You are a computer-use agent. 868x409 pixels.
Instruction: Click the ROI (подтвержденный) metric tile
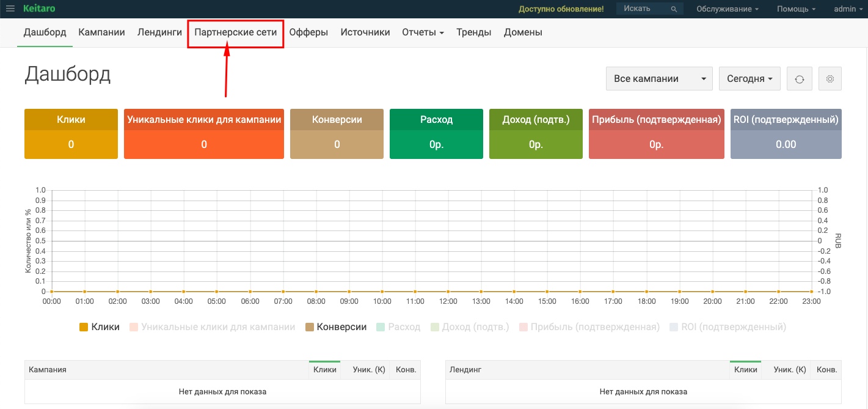[x=786, y=134]
